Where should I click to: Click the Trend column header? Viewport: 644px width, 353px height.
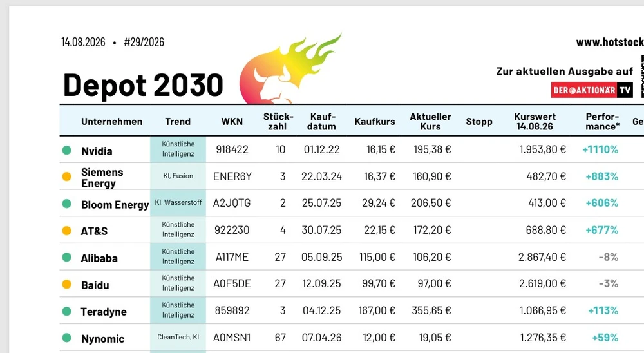(x=178, y=122)
